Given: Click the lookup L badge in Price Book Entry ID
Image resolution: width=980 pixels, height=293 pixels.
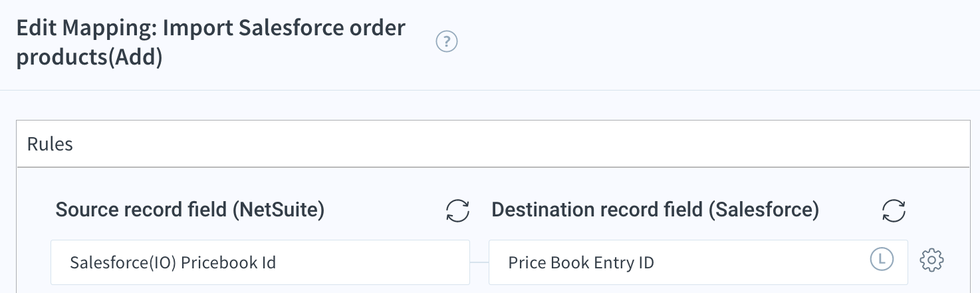Looking at the screenshot, I should coord(881,260).
